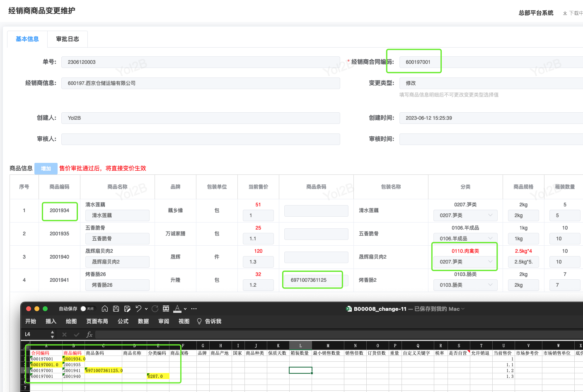
Task: Open the 分类 dropdown for row 4 烤香肠26
Action: coord(465,285)
